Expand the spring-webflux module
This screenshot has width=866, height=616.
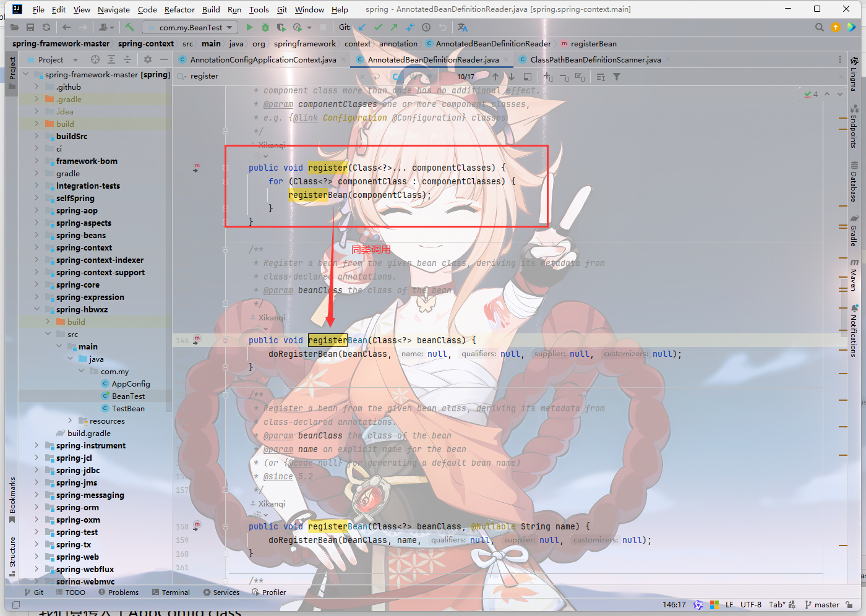coord(36,569)
